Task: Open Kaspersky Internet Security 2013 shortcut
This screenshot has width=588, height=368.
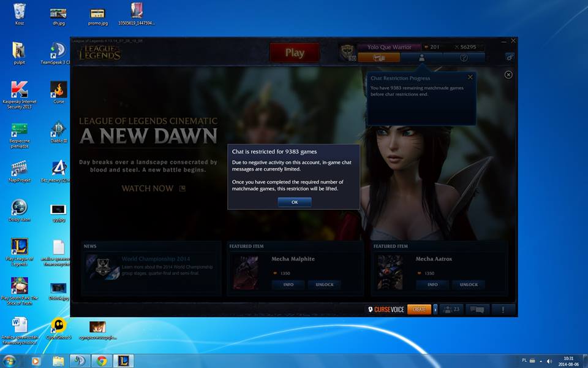Action: pos(20,95)
